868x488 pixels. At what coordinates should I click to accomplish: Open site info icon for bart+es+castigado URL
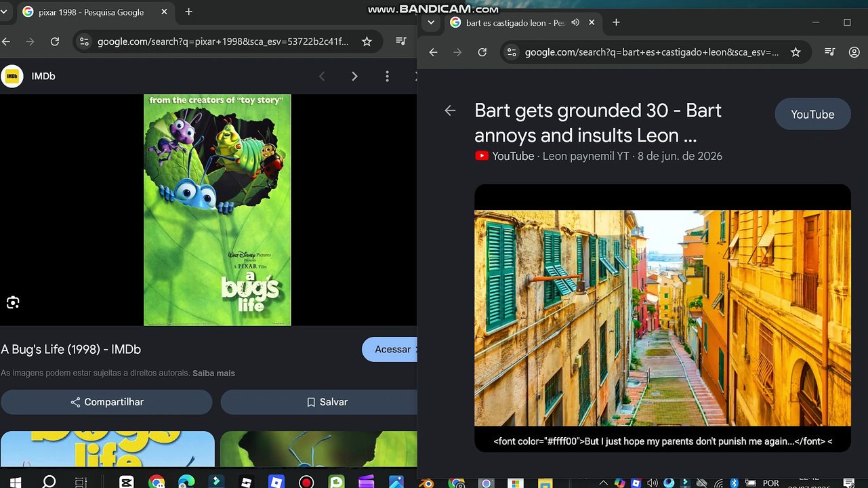pyautogui.click(x=512, y=52)
